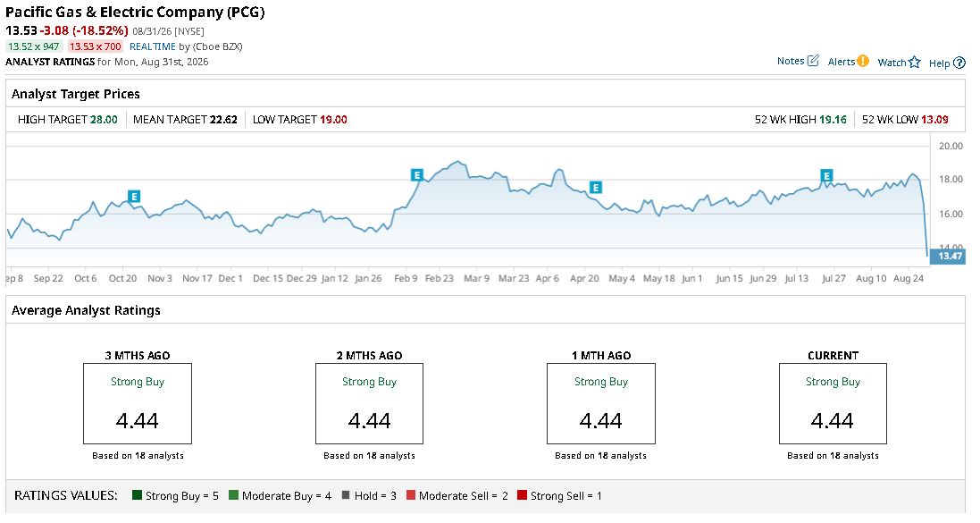This screenshot has height=523, width=980.
Task: Click the Strong Sell red swatch
Action: point(522,495)
